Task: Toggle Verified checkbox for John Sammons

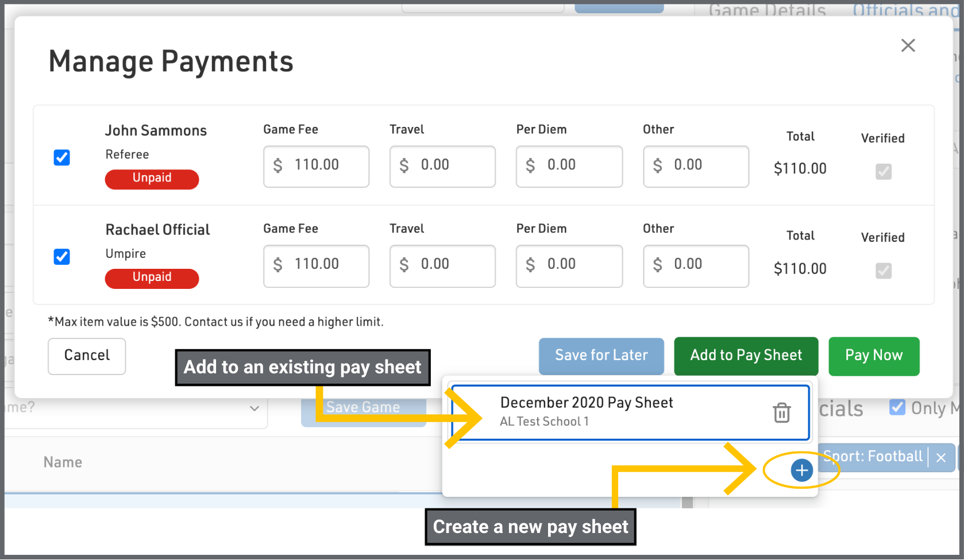Action: pos(883,171)
